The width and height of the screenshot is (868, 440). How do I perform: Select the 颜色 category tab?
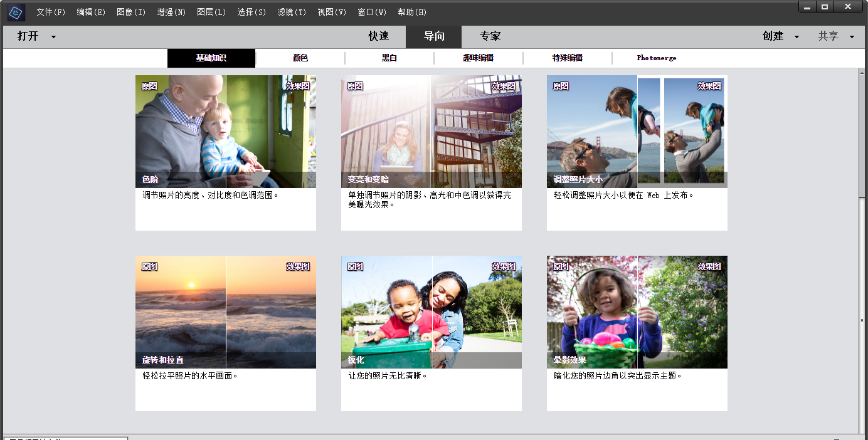pyautogui.click(x=300, y=58)
